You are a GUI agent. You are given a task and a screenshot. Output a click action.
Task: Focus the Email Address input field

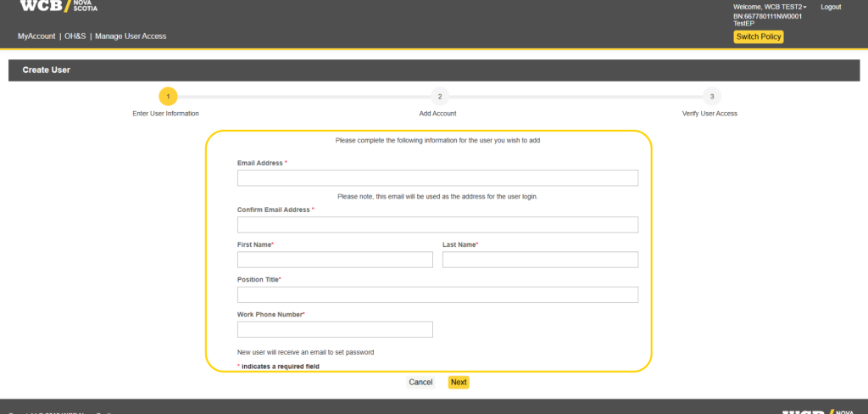tap(437, 178)
